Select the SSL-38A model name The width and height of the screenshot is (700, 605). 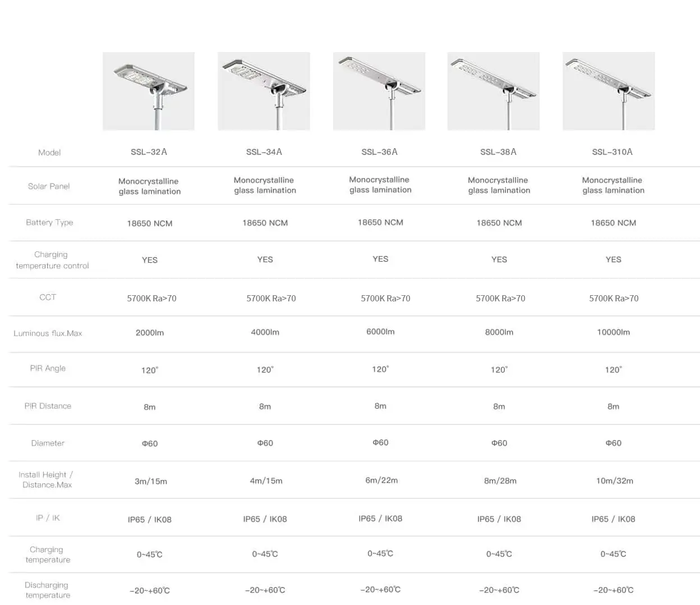point(499,152)
